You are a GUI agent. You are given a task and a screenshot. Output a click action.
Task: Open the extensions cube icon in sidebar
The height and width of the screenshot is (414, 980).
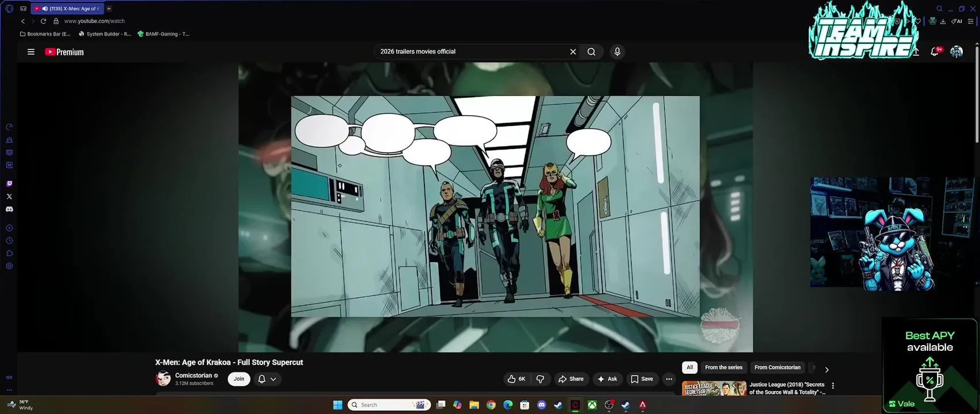9,254
